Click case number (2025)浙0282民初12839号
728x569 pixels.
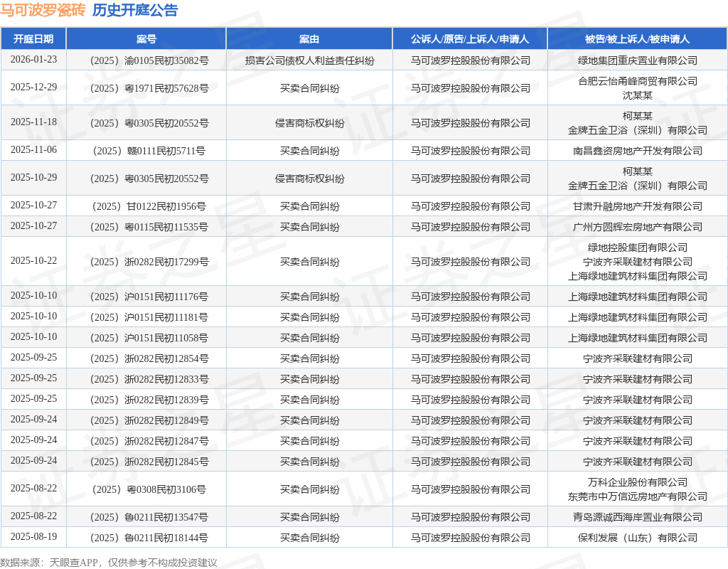point(149,400)
